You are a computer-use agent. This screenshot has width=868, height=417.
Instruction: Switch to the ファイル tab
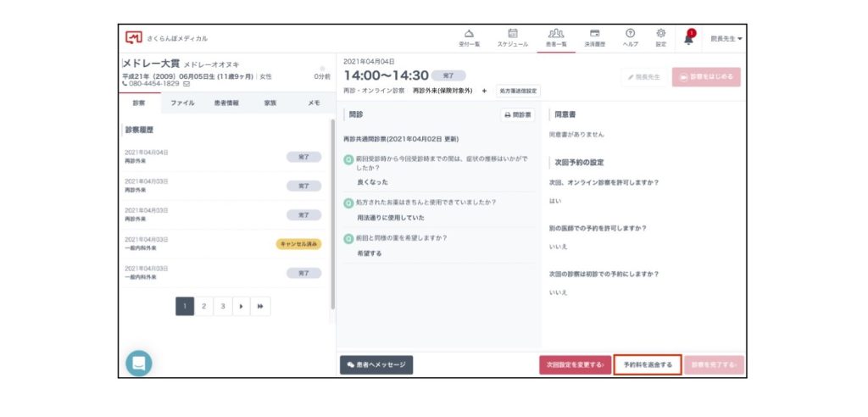coord(182,103)
